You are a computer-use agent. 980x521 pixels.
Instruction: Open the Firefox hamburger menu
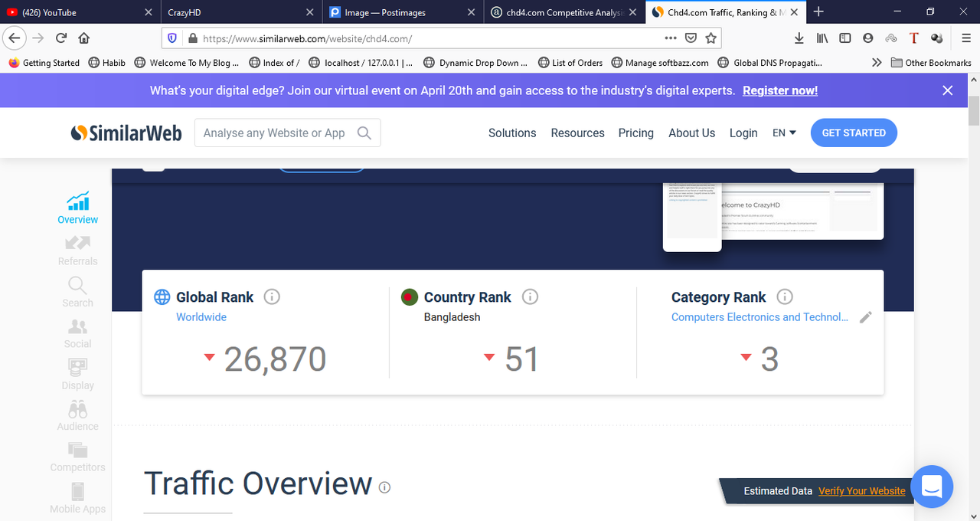(966, 38)
